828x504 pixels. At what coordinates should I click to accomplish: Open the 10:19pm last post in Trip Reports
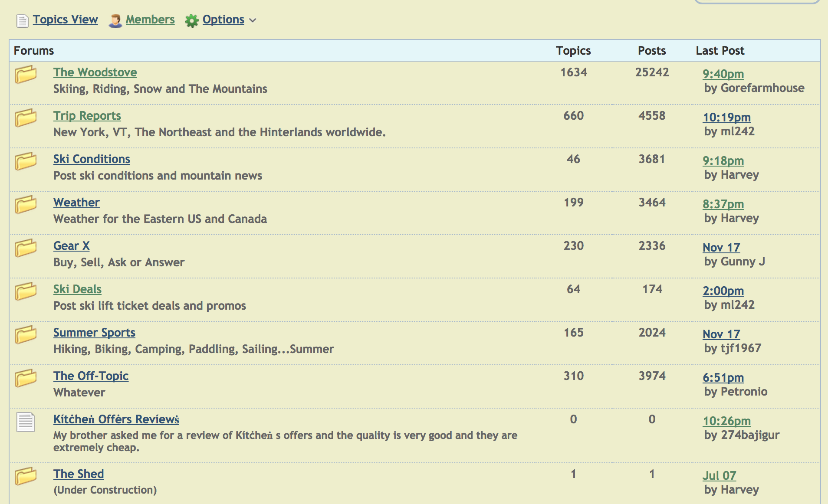click(726, 118)
